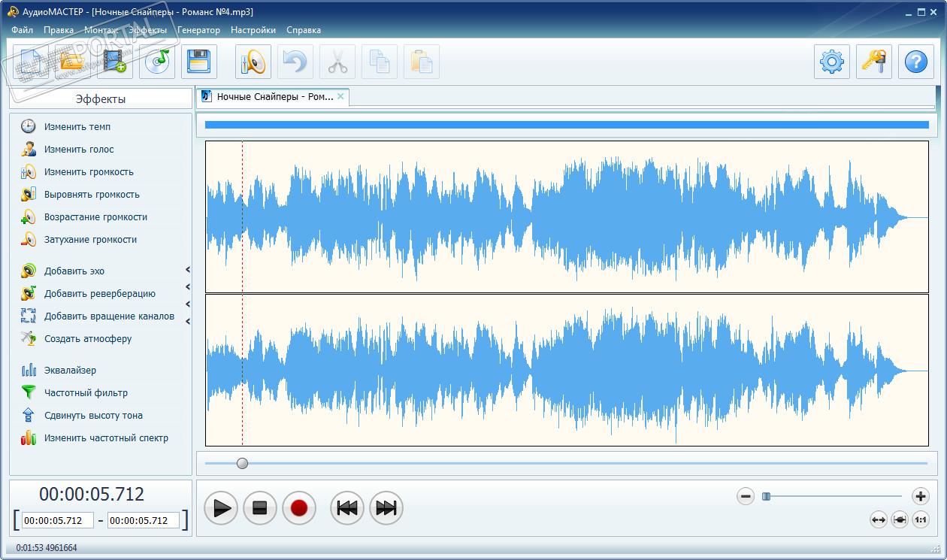Open the Настройки menu
947x560 pixels.
click(253, 30)
